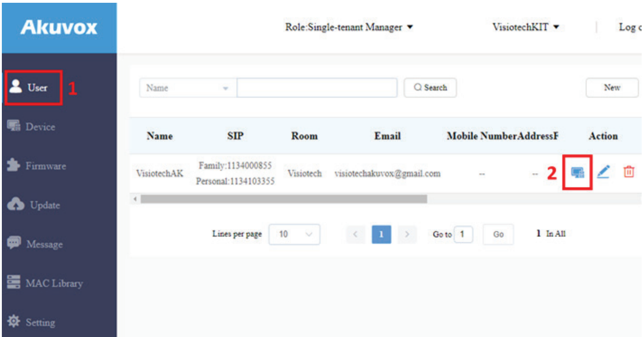Click the SIP column header
This screenshot has width=644, height=337.
tap(235, 136)
